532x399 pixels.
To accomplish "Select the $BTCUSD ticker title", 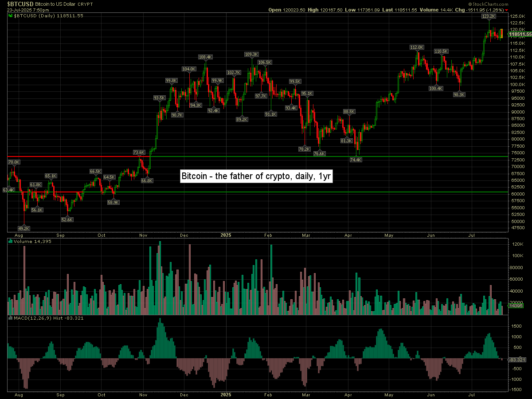I will click(20, 4).
